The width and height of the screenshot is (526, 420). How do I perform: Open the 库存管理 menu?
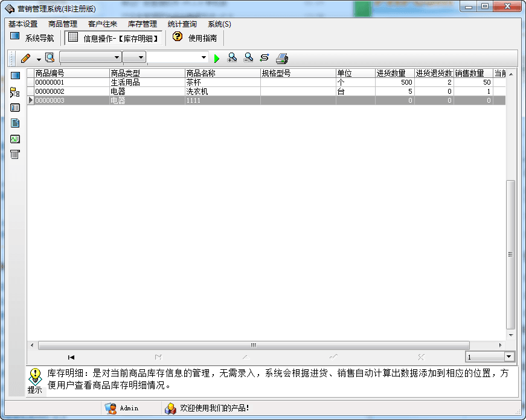[143, 24]
